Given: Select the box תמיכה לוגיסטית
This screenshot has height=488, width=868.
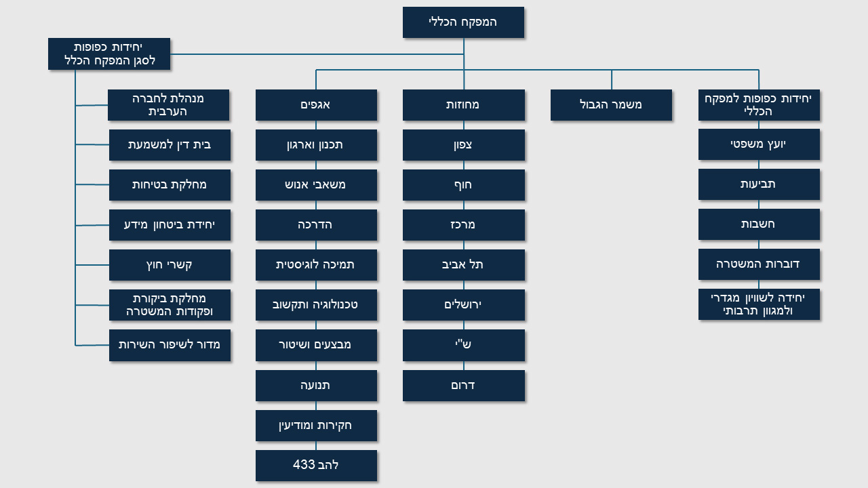Looking at the screenshot, I should click(316, 265).
